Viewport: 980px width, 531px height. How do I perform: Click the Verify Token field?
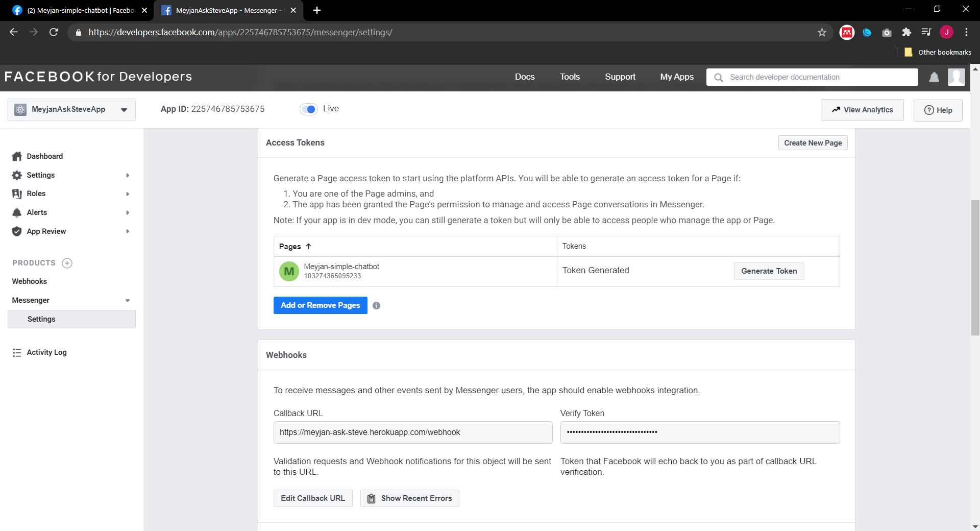pos(700,432)
